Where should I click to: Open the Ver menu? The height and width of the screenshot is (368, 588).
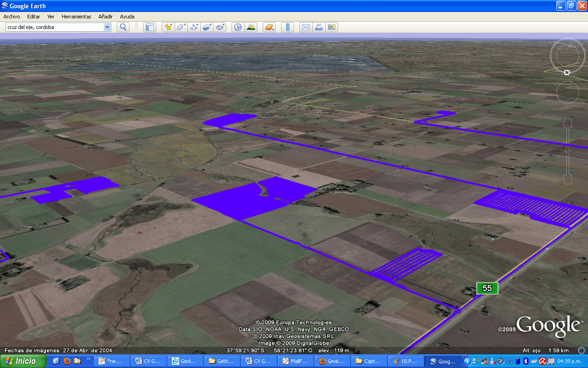pyautogui.click(x=51, y=17)
